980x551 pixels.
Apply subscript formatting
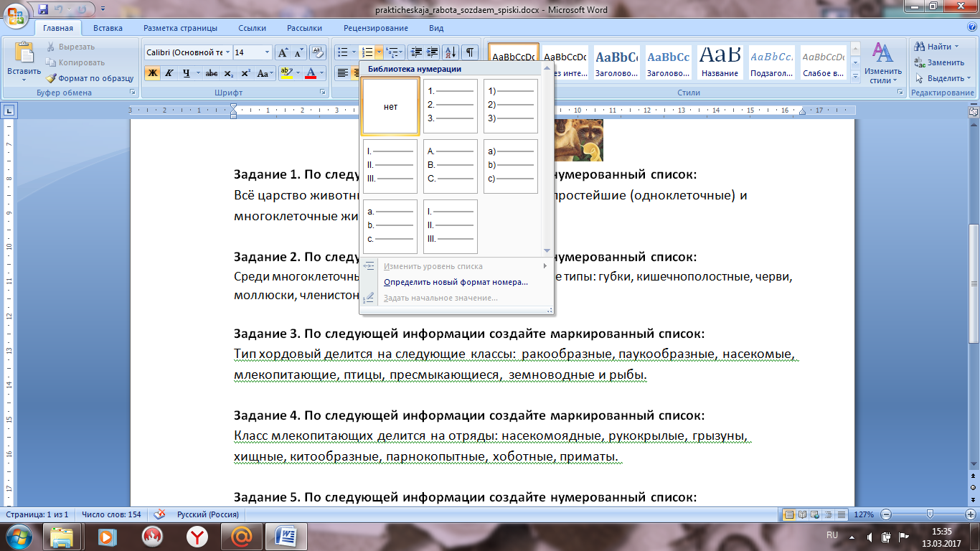(x=228, y=73)
